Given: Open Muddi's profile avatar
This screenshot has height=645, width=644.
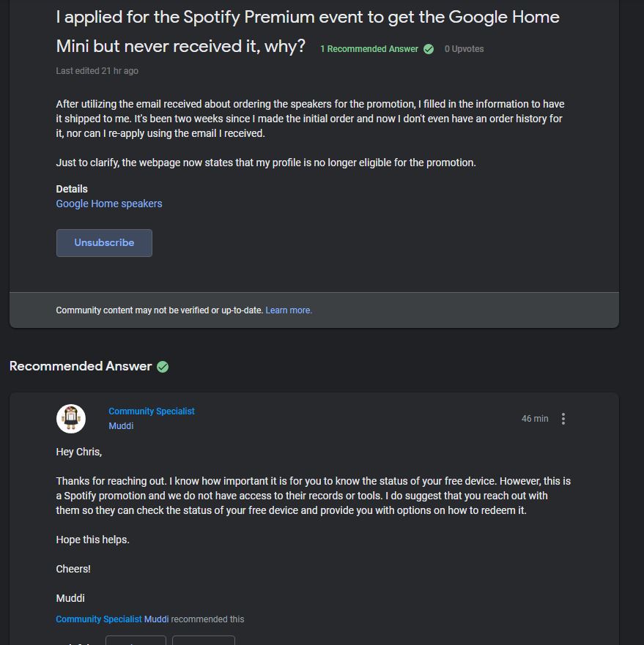Looking at the screenshot, I should tap(71, 419).
